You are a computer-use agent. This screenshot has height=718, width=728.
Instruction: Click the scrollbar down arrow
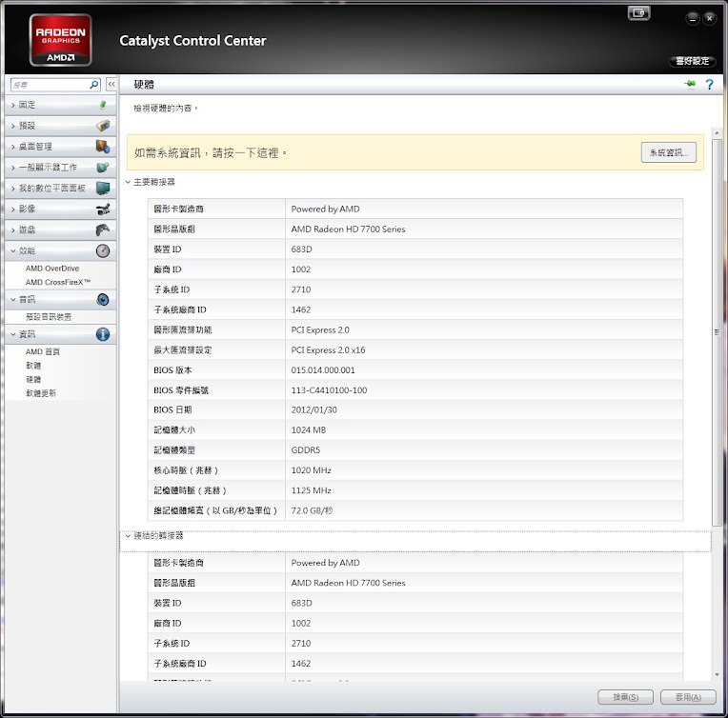(717, 675)
